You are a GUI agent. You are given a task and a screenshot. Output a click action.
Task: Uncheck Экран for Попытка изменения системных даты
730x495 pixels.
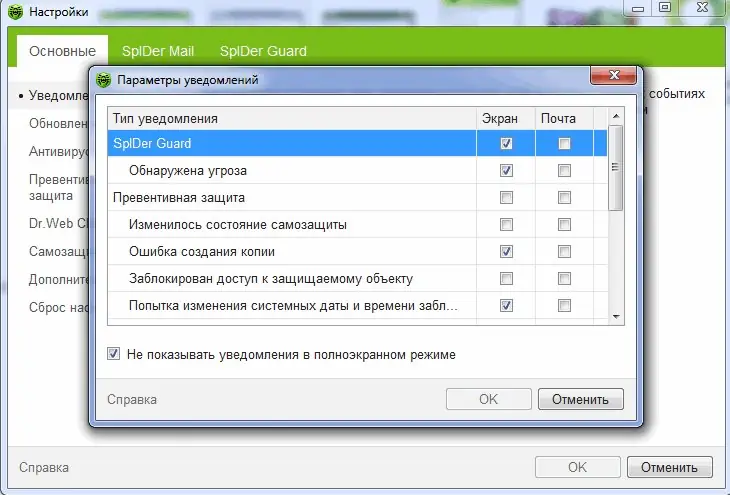(x=506, y=305)
